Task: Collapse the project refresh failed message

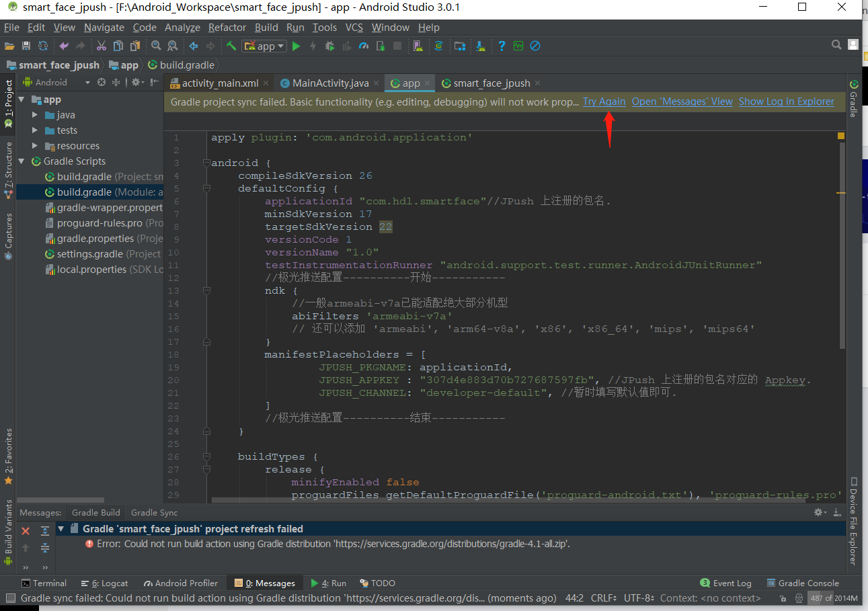Action: click(61, 529)
